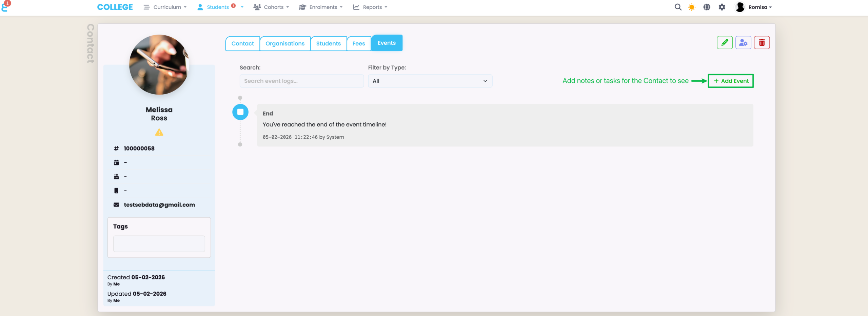The width and height of the screenshot is (868, 316).
Task: Expand the Romisa user menu
Action: click(x=753, y=7)
